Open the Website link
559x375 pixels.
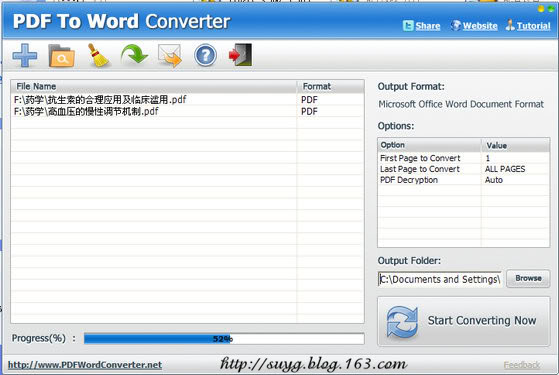[480, 26]
